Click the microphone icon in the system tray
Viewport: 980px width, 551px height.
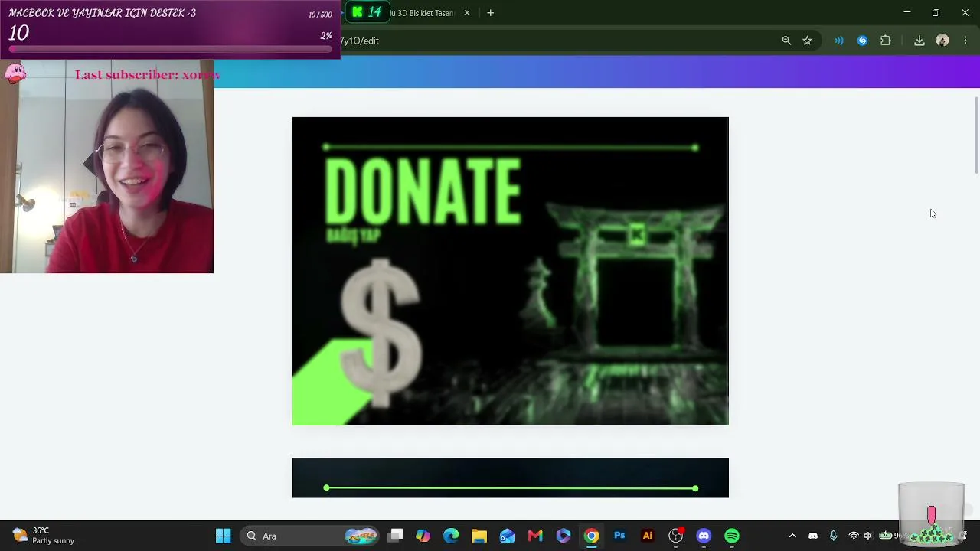tap(834, 536)
